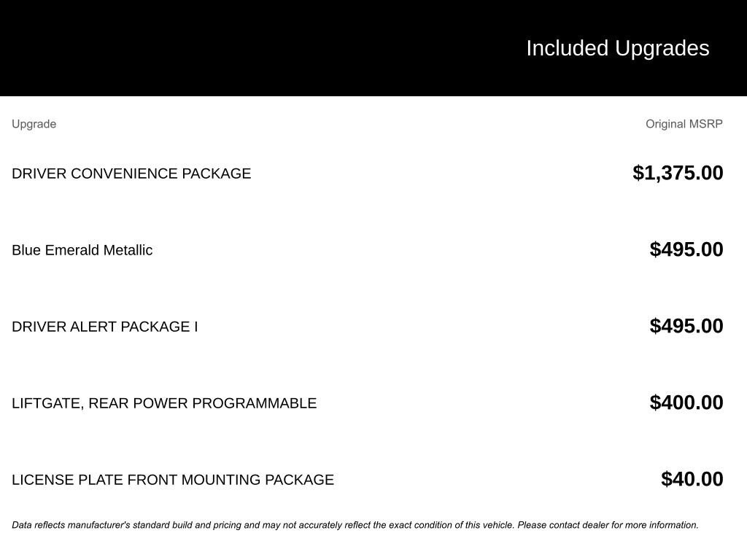
Task: Click the $495.00 price for Blue Emerald Metallic
Action: pos(686,249)
